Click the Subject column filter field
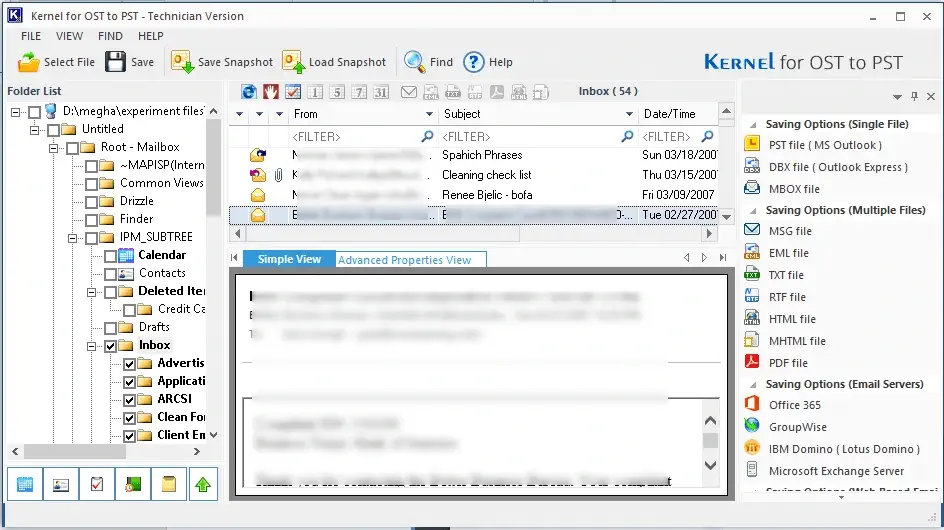 click(x=538, y=137)
